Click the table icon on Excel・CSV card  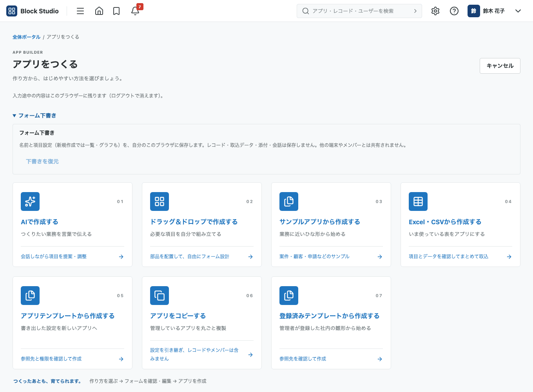coord(418,201)
